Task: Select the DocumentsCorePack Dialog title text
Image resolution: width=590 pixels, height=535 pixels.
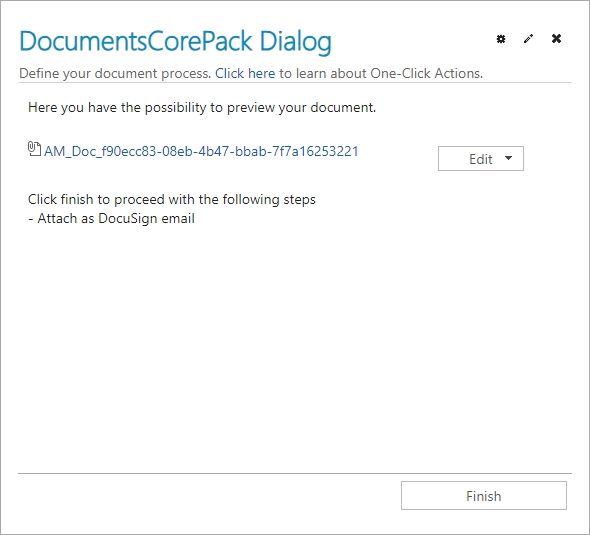Action: (x=175, y=41)
